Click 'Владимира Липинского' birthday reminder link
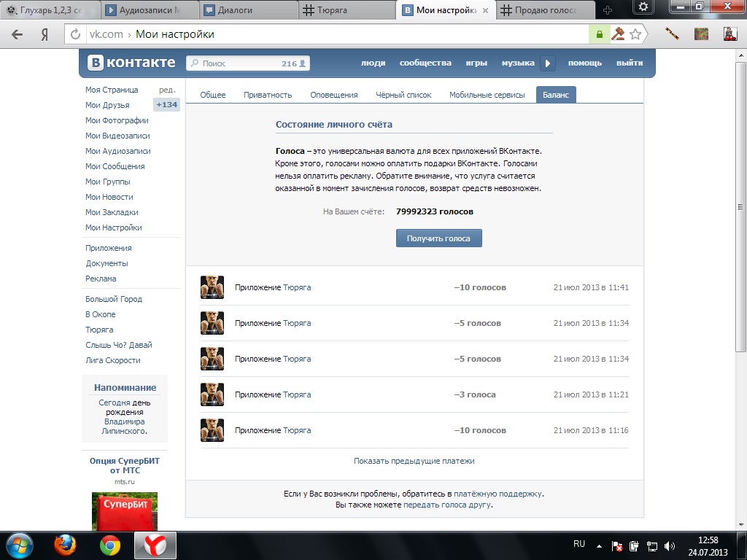The height and width of the screenshot is (560, 747). coord(124,426)
